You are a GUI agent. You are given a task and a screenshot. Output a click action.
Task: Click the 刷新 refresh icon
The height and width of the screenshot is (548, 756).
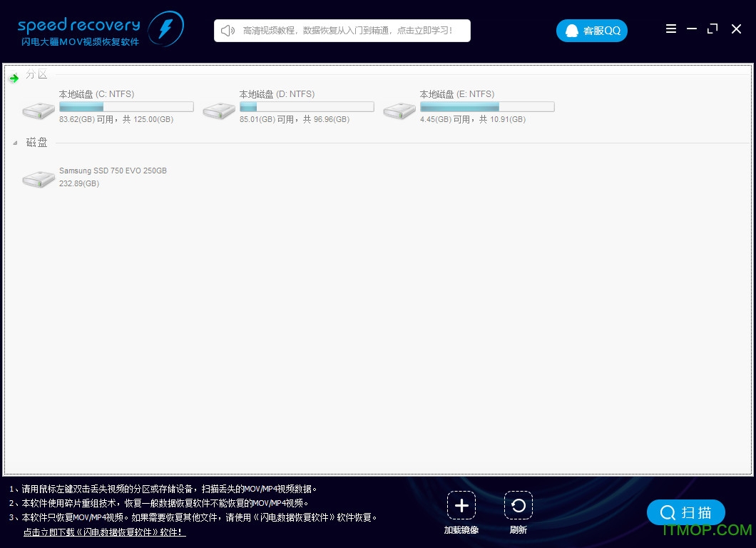pos(519,506)
